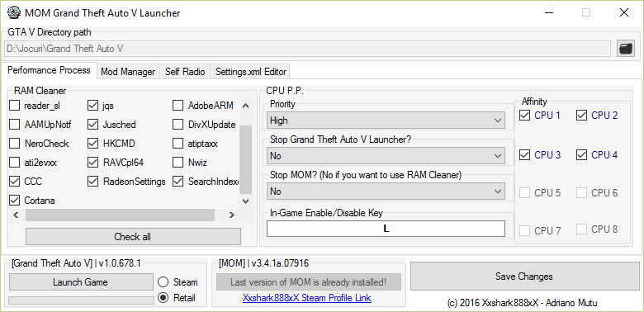
Task: Toggle CPU 2 affinity
Action: (x=581, y=116)
